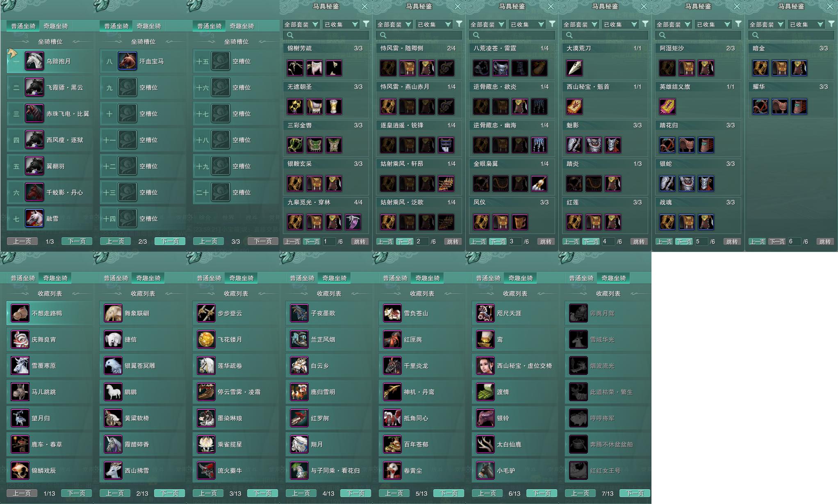Click 跳转 button on gear page 6 /6
Viewport: 838px width, 504px height.
(x=825, y=242)
